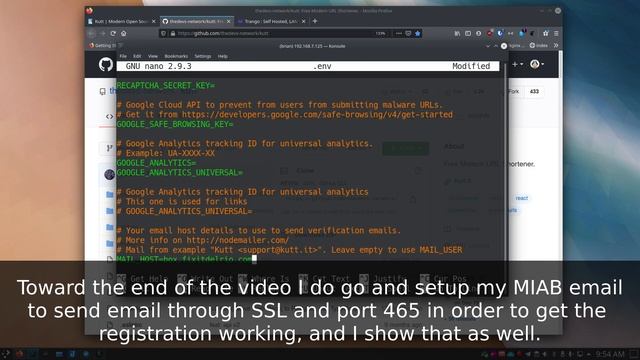Save page to Pocket
Viewport: 640px width, 360px height.
(408, 33)
